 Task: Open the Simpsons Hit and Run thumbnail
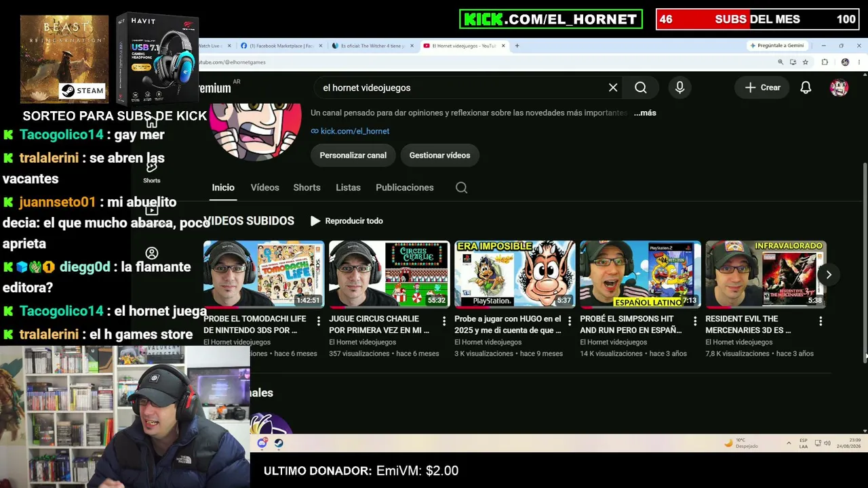(640, 274)
